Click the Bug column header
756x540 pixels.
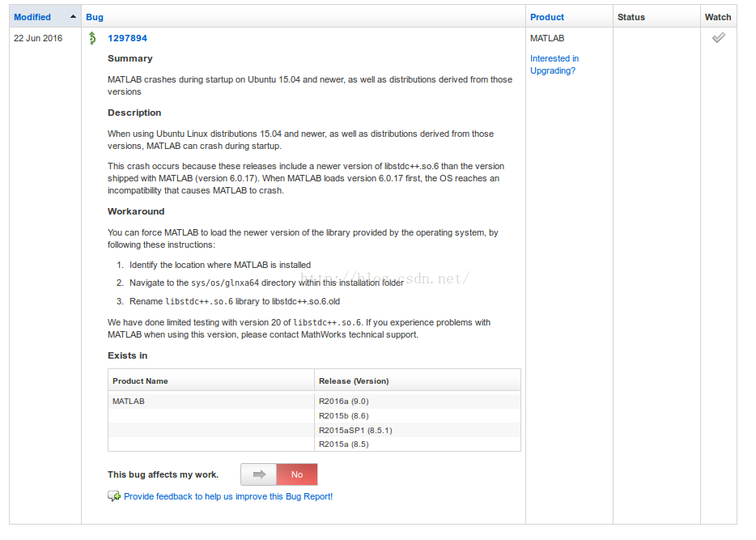(x=95, y=17)
